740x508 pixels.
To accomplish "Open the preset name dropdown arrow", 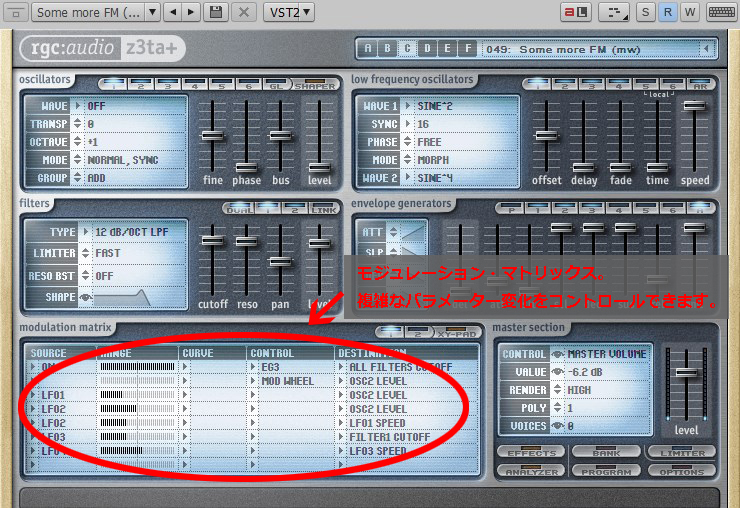I will (x=152, y=12).
